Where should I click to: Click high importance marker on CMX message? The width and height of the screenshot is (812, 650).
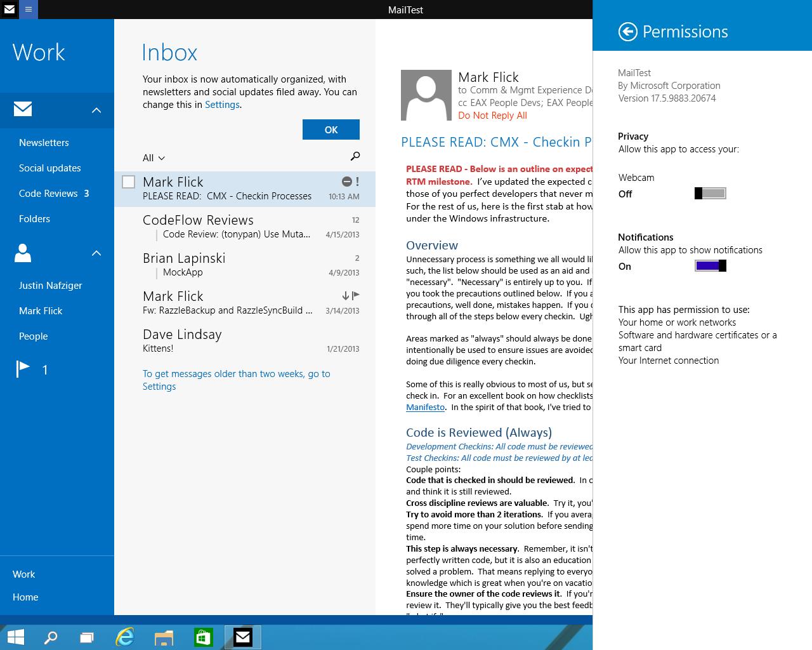357,182
